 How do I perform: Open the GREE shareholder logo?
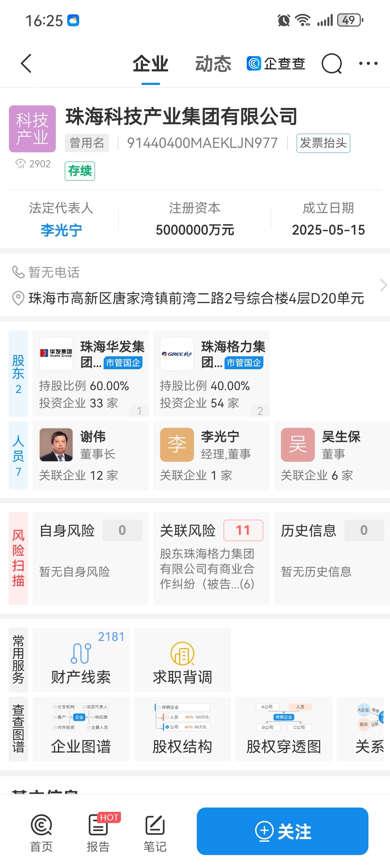[x=177, y=354]
